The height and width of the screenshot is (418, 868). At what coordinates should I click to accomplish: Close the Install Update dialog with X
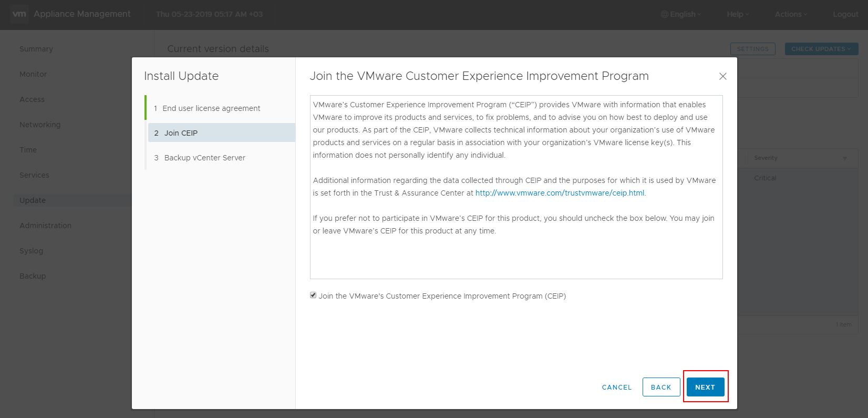point(722,76)
